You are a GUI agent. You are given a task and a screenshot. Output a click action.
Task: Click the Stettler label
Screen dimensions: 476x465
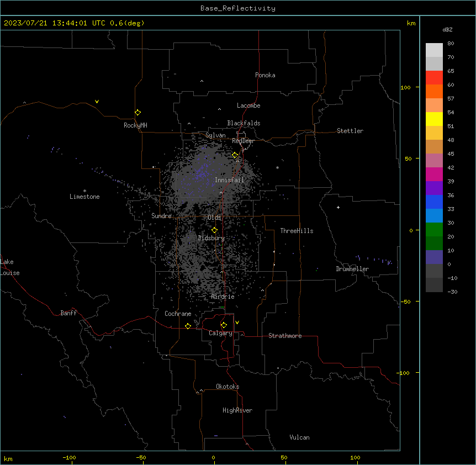[350, 131]
